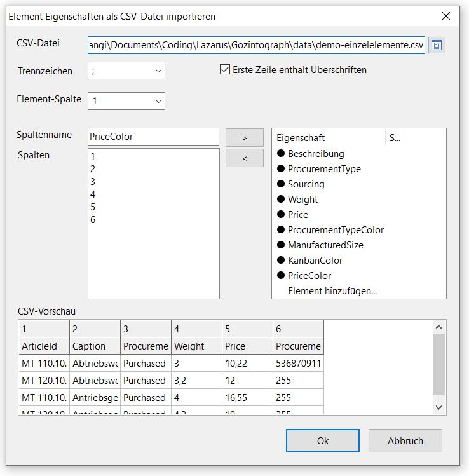The image size is (469, 476).
Task: Click the Caption preview cell
Action: click(x=95, y=346)
